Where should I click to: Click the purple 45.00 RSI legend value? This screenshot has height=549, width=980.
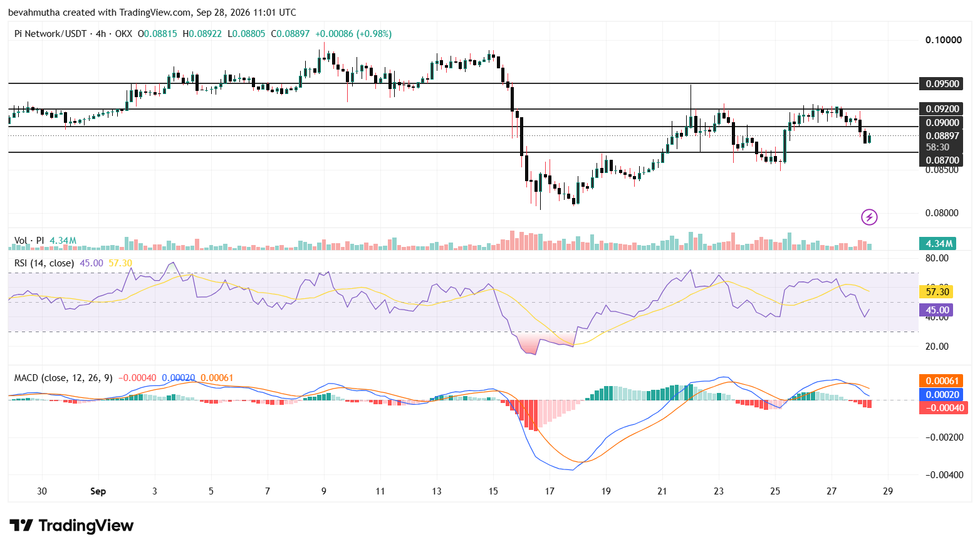(91, 263)
